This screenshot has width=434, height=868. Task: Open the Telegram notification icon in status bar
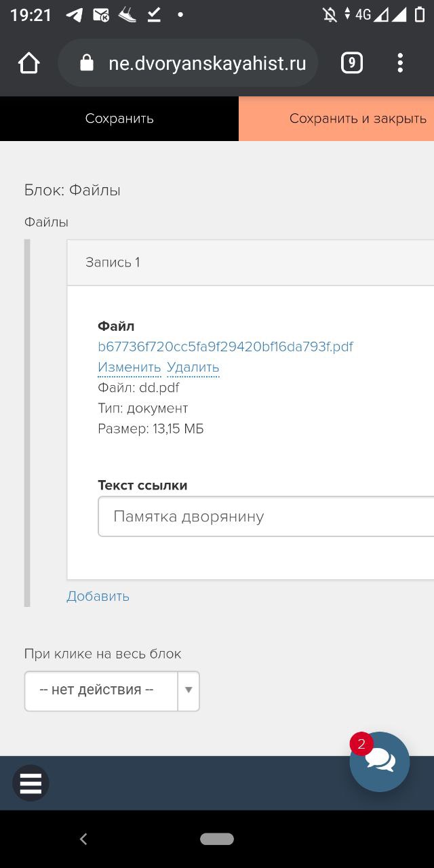tap(75, 15)
